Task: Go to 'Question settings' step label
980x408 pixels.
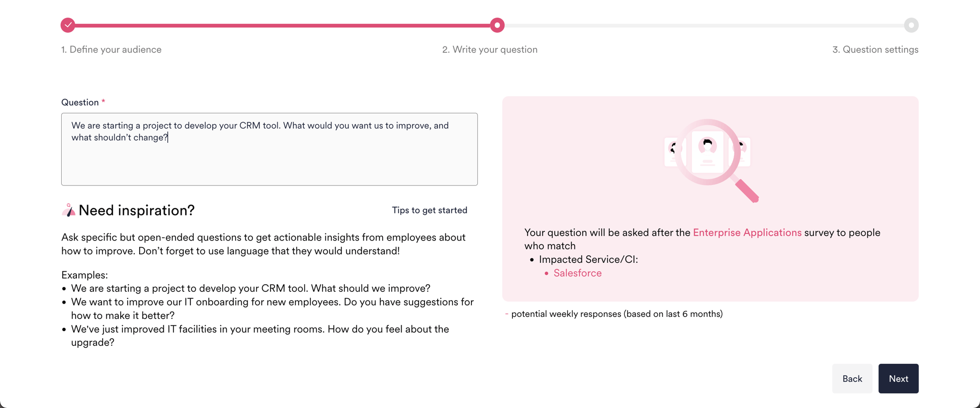Action: point(875,49)
